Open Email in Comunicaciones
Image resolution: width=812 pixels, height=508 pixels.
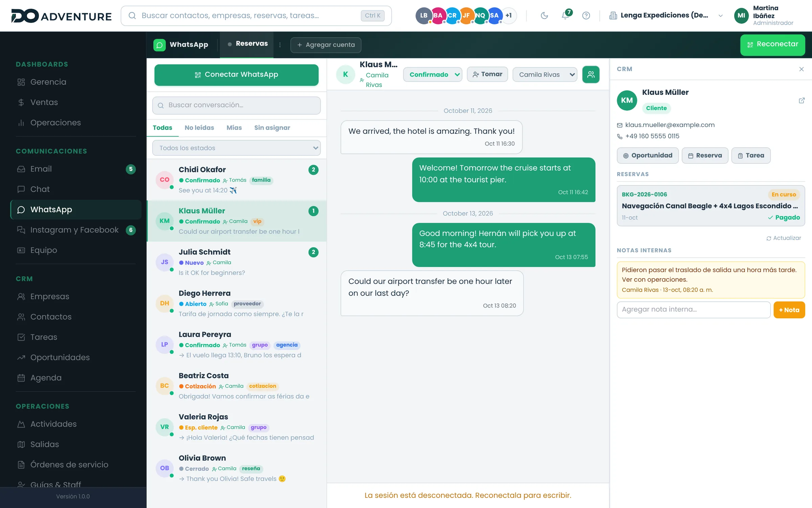[76, 169]
